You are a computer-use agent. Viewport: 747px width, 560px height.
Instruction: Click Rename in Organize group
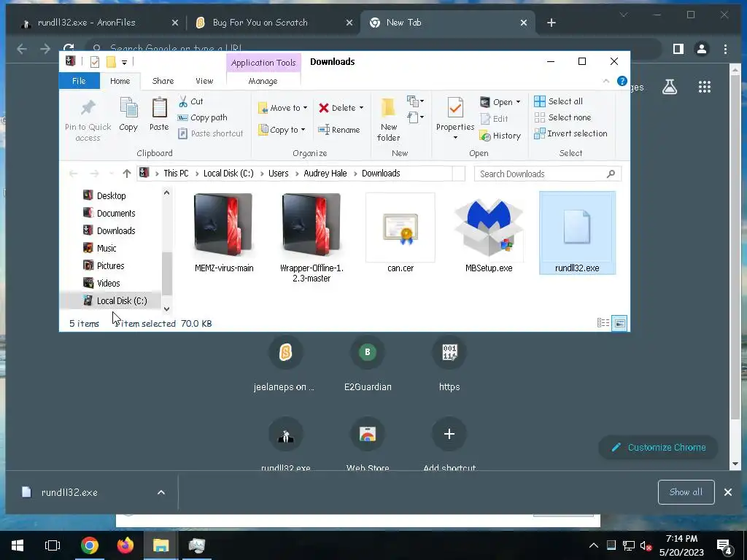(338, 130)
